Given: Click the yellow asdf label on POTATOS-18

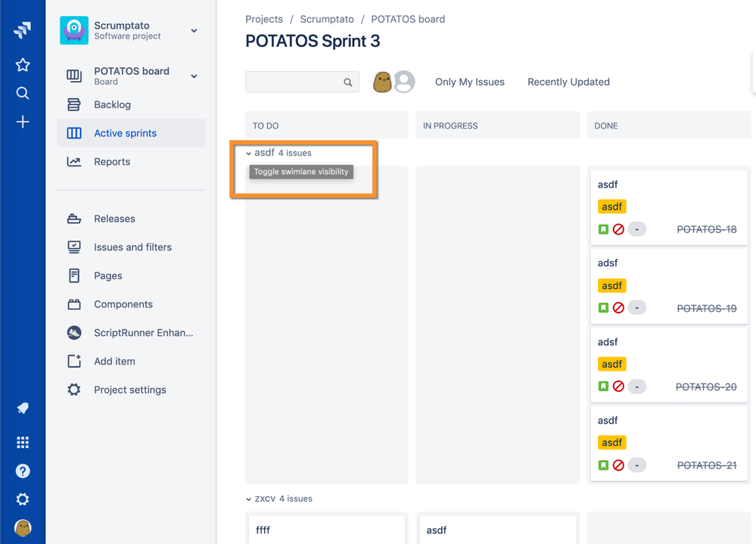Looking at the screenshot, I should [x=611, y=206].
